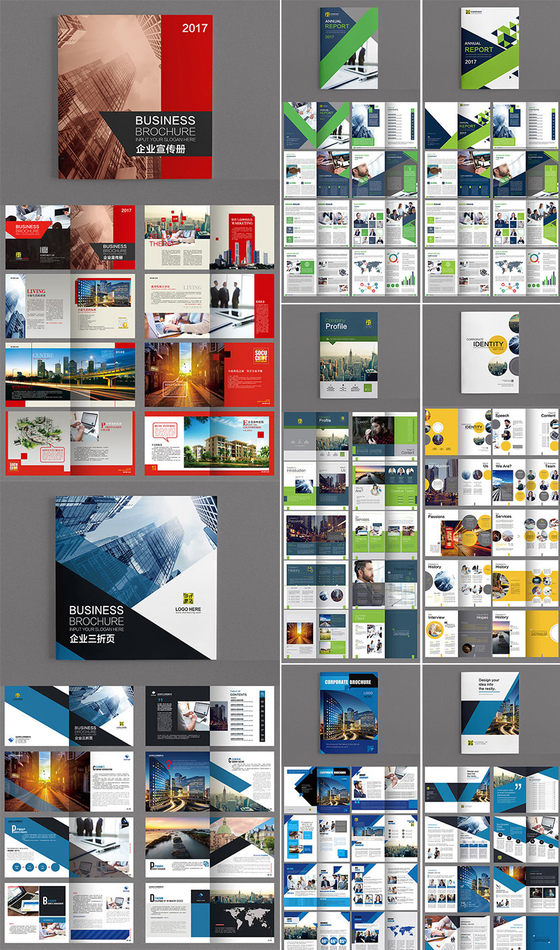Select the Company Profile cover with city skyline

(x=349, y=356)
